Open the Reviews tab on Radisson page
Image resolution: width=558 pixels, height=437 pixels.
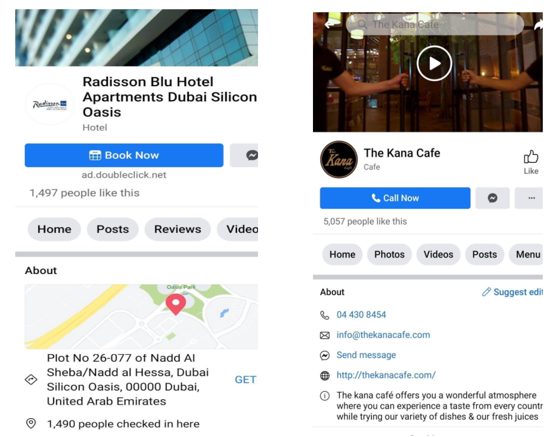point(178,229)
